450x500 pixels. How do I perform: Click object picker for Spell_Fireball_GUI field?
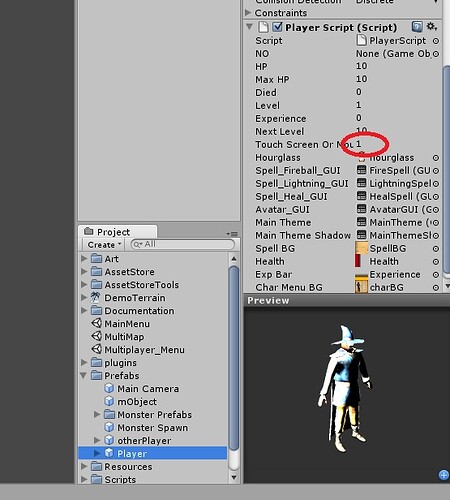coord(436,171)
